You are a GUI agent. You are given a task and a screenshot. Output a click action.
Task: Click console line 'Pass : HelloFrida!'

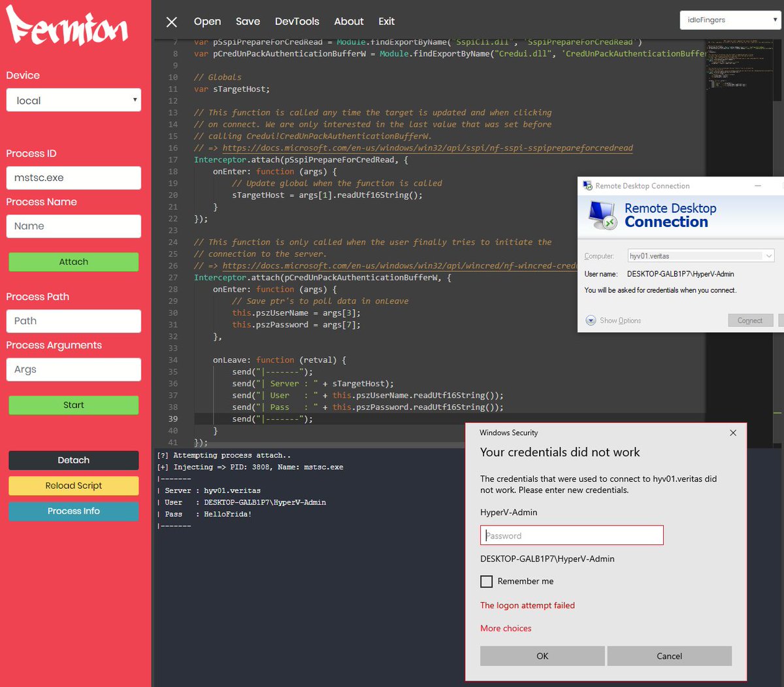(204, 514)
